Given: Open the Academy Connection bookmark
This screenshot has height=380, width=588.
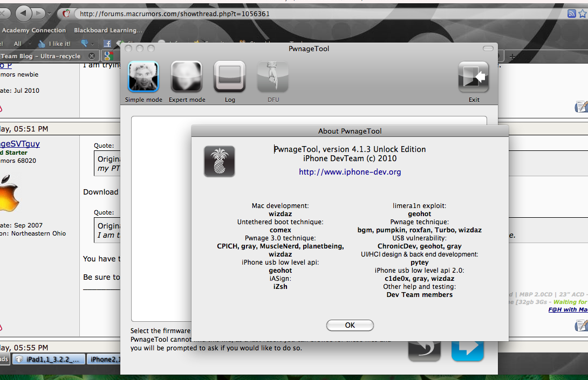Looking at the screenshot, I should click(34, 30).
